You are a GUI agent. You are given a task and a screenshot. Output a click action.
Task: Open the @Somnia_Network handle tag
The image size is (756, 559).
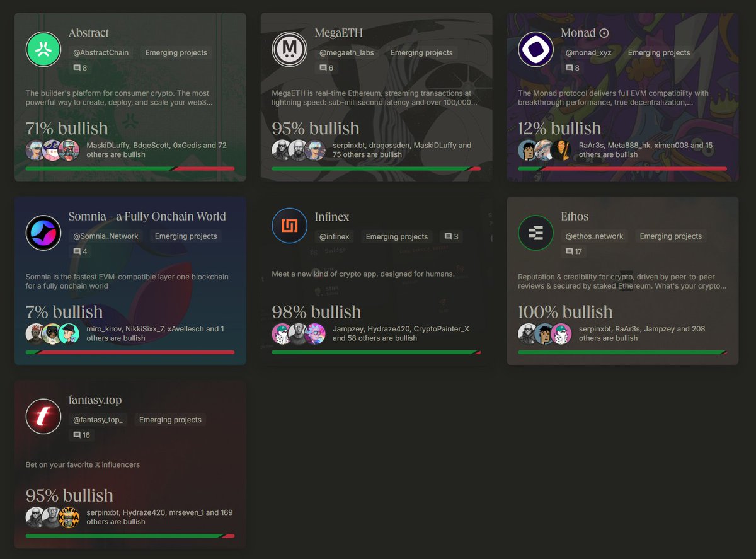click(106, 236)
